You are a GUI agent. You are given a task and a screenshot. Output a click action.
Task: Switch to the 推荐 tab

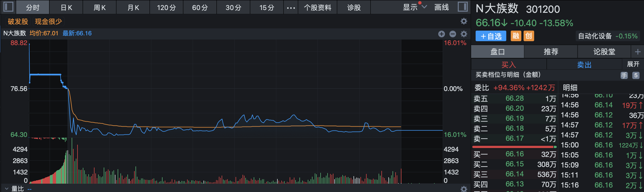click(551, 52)
